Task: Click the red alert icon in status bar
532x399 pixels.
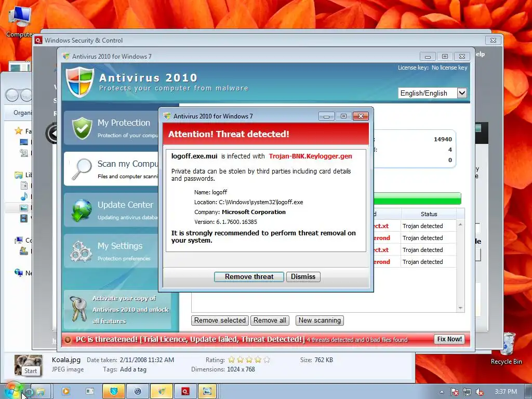Action: (68, 340)
